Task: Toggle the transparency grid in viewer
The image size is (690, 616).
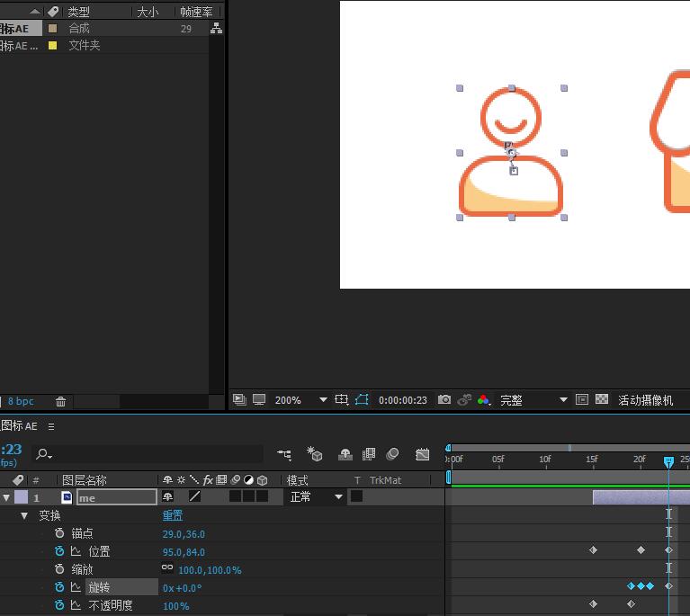Action: pyautogui.click(x=602, y=400)
